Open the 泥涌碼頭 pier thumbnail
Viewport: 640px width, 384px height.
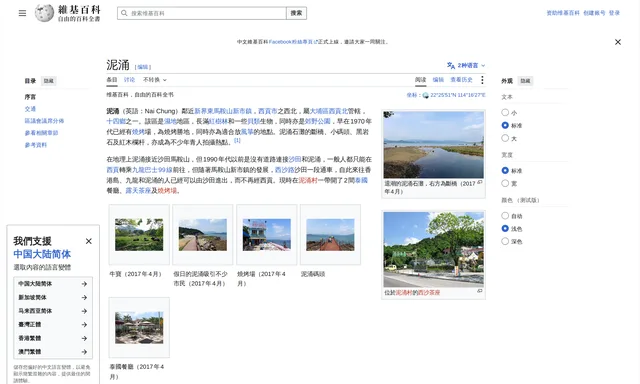330,235
